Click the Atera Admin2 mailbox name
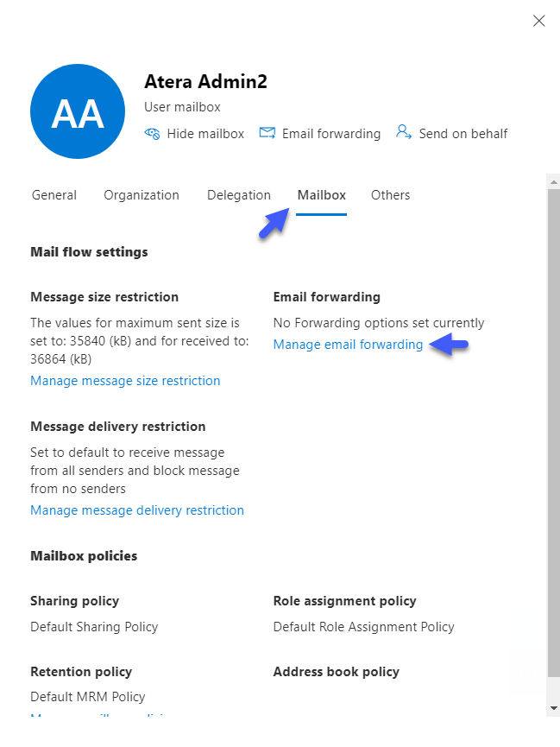Screen dimensions: 560x747 coord(205,81)
